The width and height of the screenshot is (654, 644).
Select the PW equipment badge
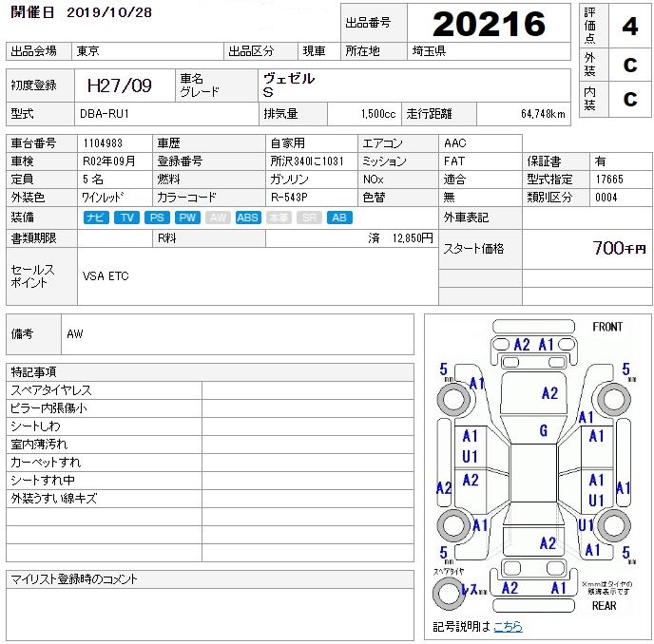pyautogui.click(x=187, y=218)
